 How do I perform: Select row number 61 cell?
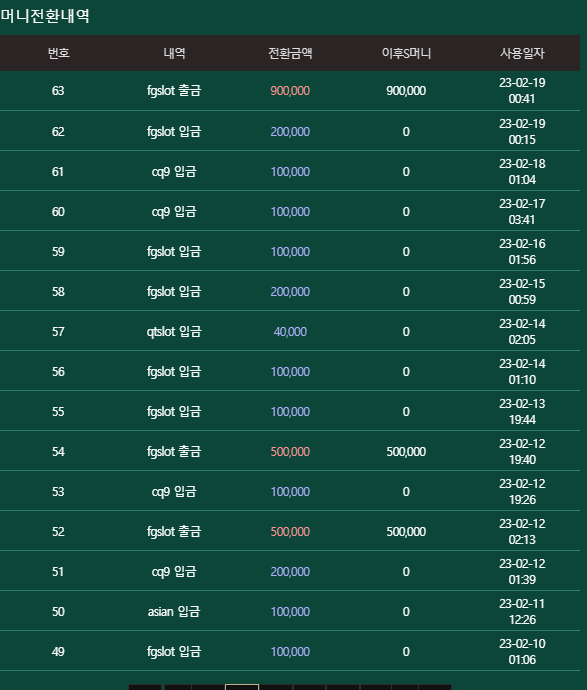(58, 172)
